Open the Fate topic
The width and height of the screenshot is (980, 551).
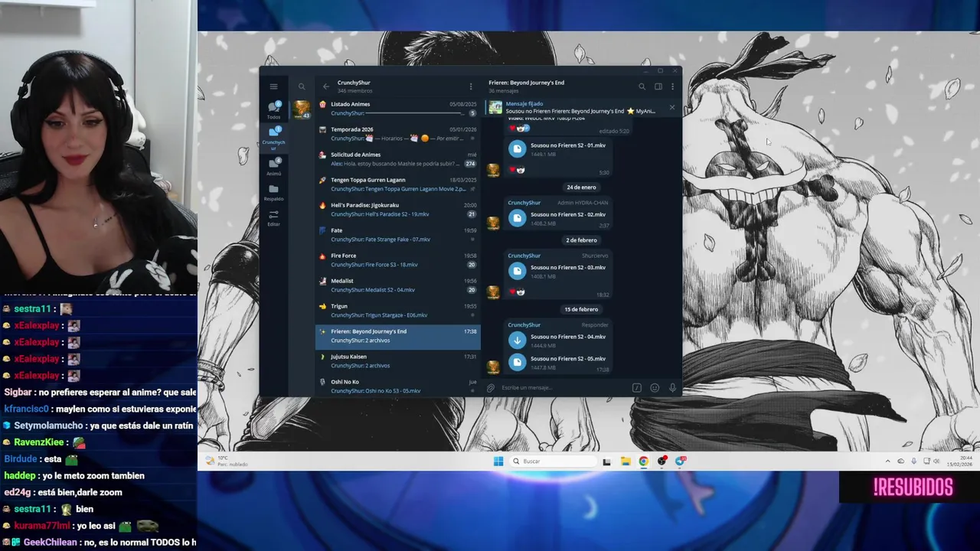tap(398, 235)
